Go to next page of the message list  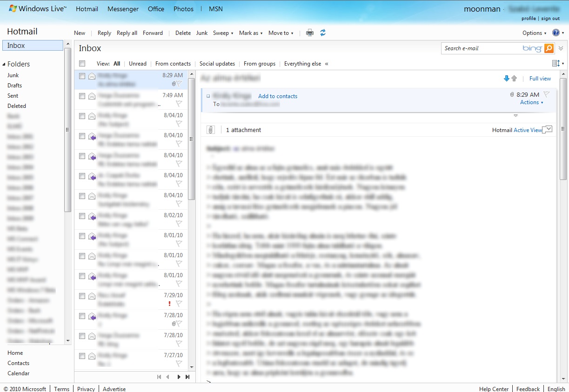point(179,377)
